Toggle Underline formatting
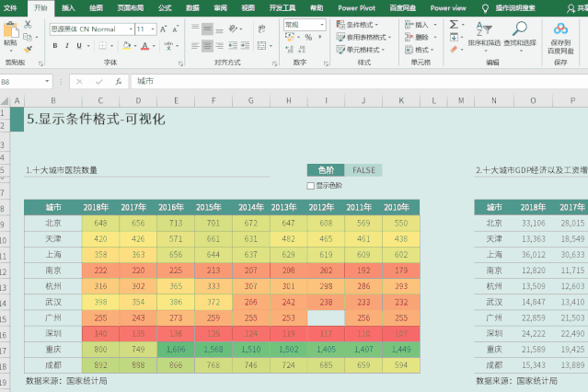 point(79,46)
